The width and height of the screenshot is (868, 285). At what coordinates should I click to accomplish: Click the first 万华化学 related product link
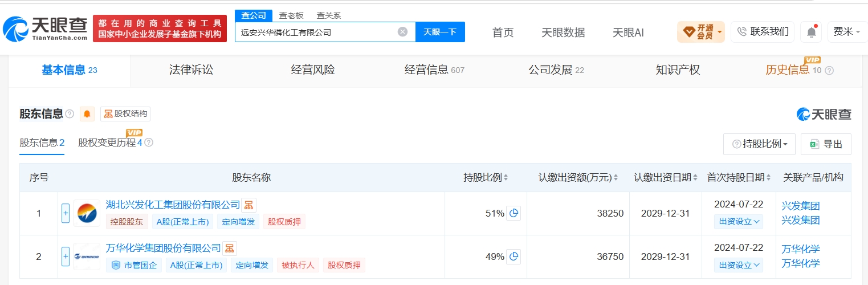(x=801, y=250)
